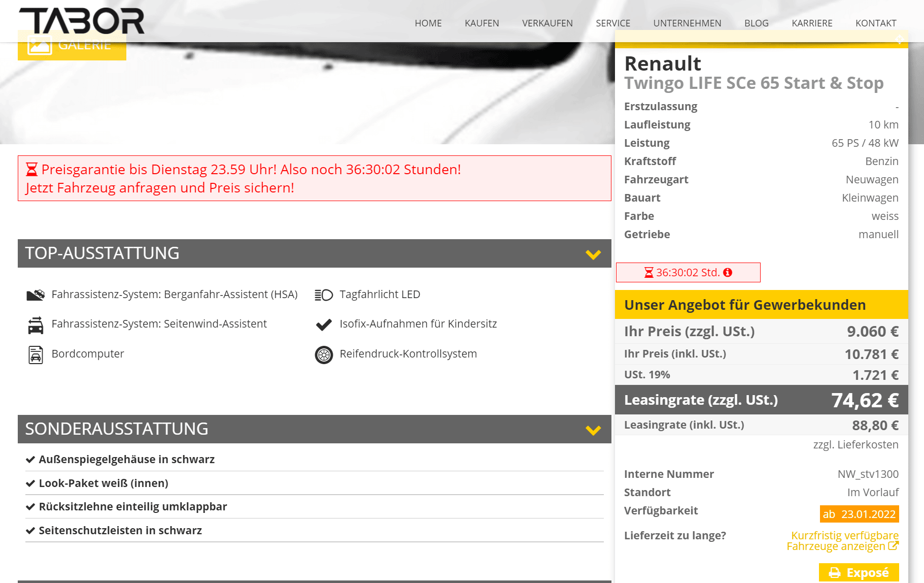Screen dimensions: 924x583
Task: Click Unser Angebot für Gewerbekunden header
Action: (x=762, y=305)
